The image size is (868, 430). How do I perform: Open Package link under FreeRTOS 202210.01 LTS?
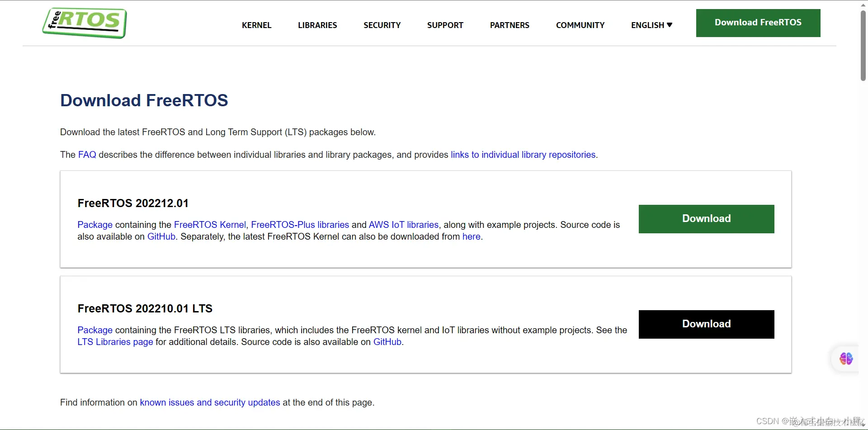point(95,330)
